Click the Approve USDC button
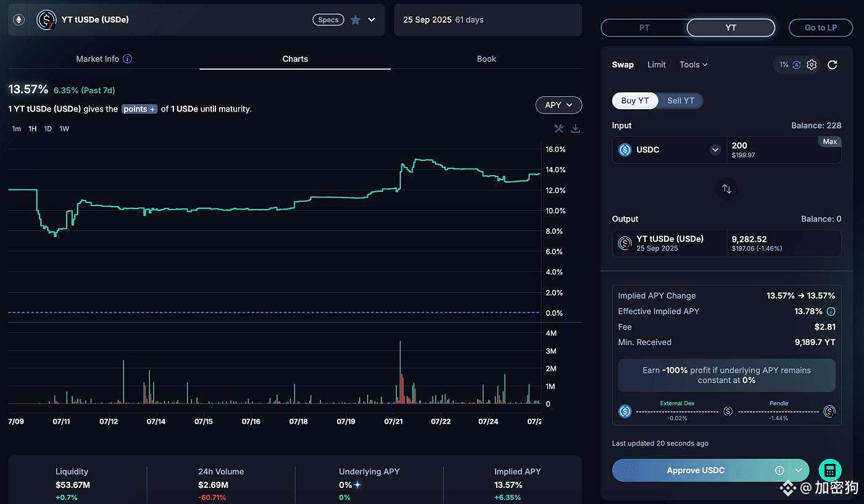 696,470
